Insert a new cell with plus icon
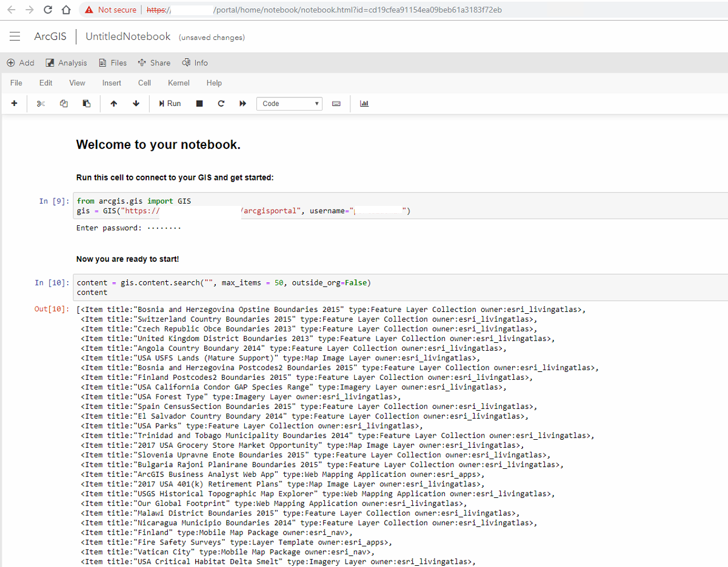Image resolution: width=728 pixels, height=567 pixels. click(x=15, y=104)
